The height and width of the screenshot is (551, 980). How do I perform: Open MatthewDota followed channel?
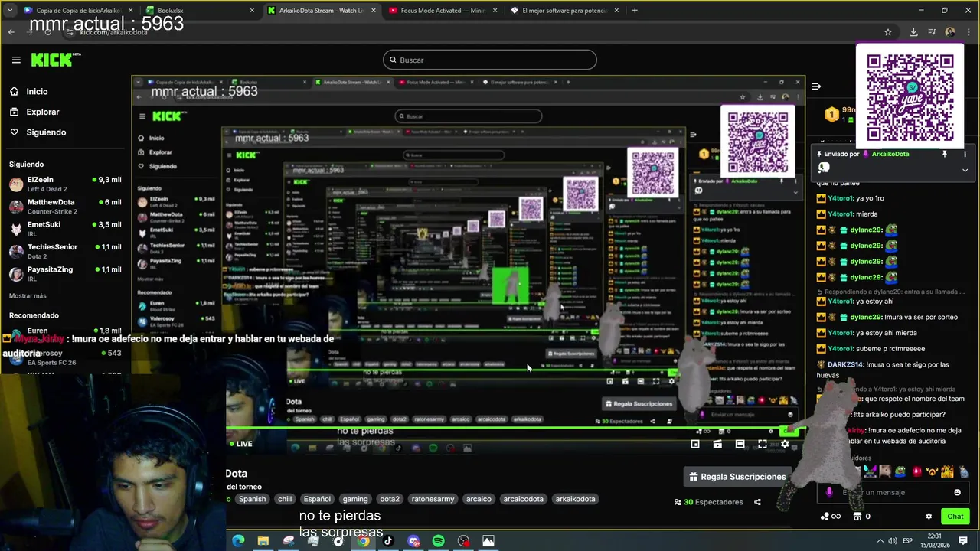65,207
